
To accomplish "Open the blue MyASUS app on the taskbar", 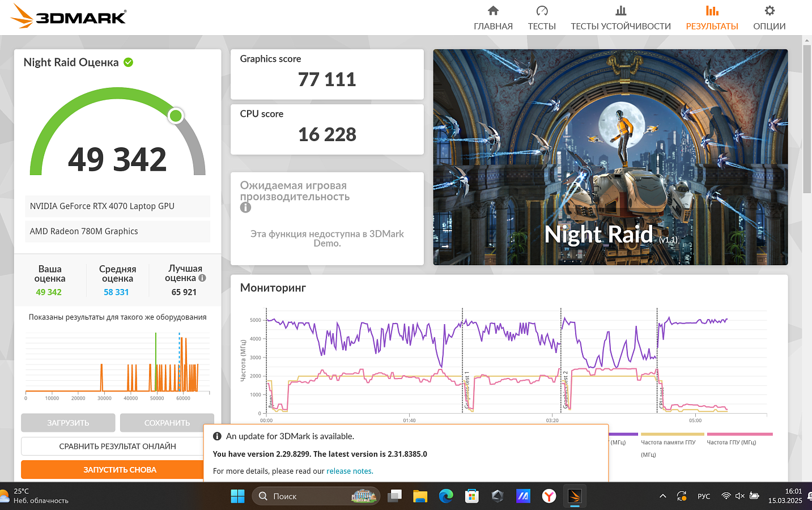I will [x=523, y=496].
